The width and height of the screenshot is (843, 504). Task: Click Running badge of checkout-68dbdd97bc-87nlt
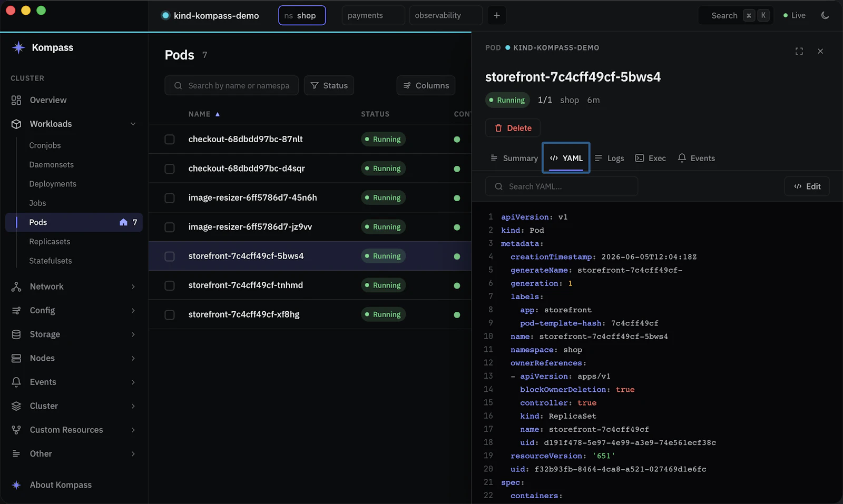click(x=383, y=140)
